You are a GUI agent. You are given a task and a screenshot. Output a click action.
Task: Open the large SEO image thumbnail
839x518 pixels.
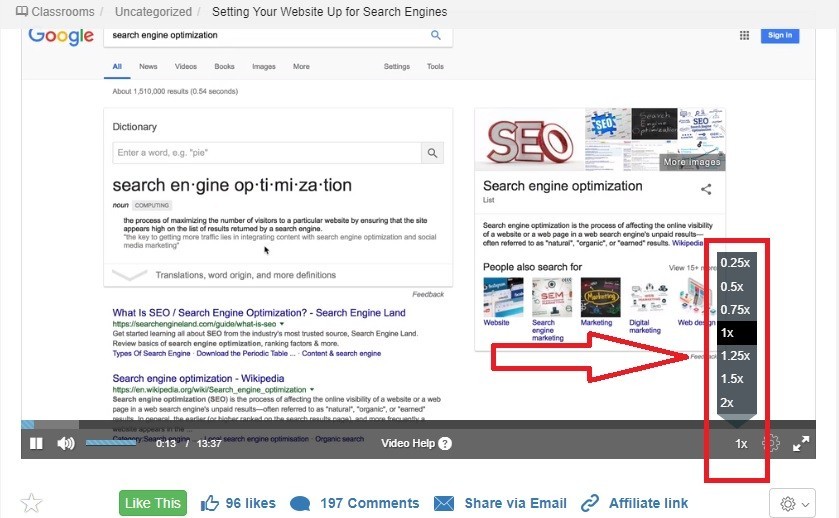click(x=529, y=140)
